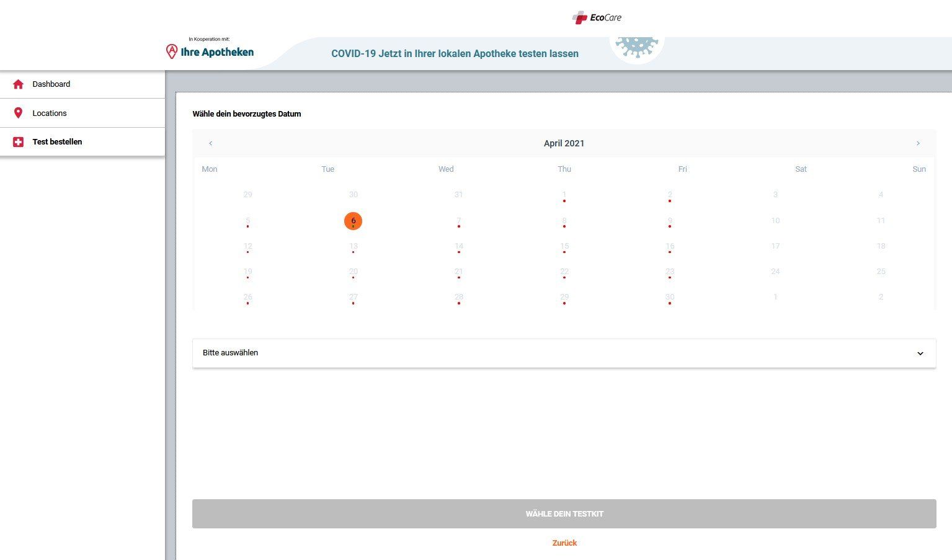952x560 pixels.
Task: Click the Sat weekday header
Action: click(x=801, y=169)
